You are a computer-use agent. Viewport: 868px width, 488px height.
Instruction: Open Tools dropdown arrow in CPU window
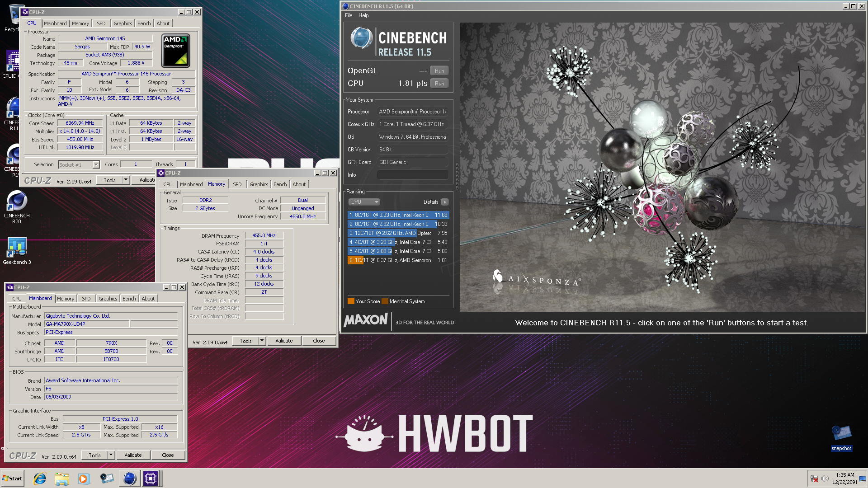point(126,180)
